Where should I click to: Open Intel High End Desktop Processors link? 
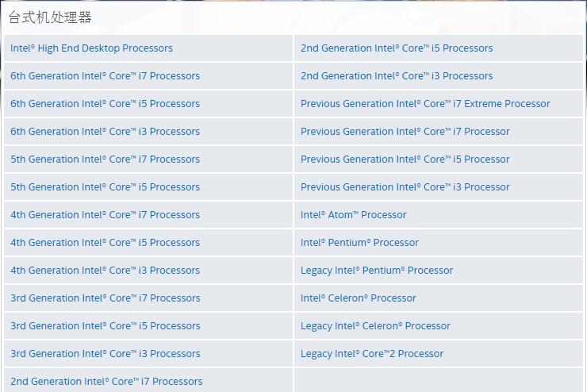coord(91,48)
